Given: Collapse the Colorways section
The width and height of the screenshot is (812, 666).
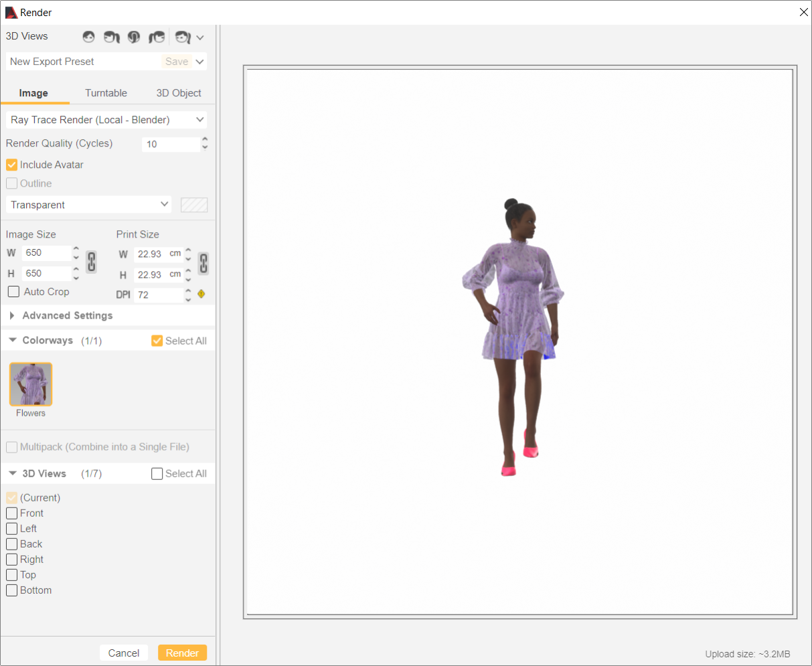Looking at the screenshot, I should point(12,340).
